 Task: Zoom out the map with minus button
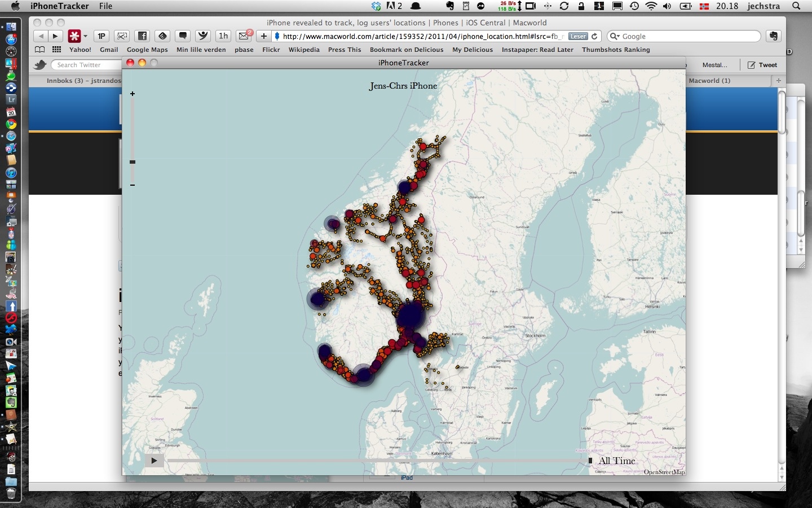click(x=133, y=185)
